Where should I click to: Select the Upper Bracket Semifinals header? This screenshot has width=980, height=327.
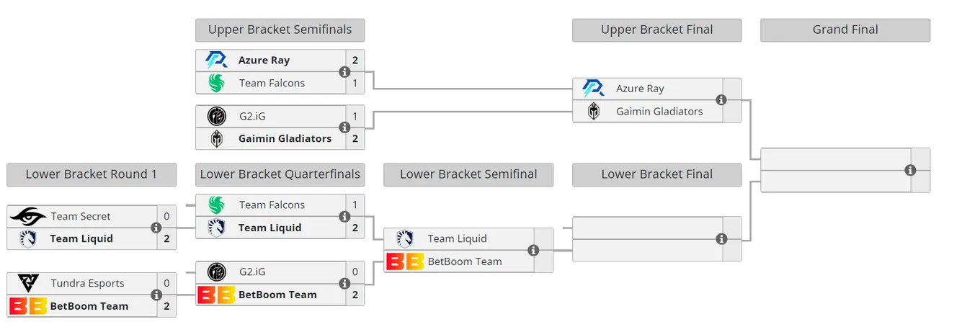(280, 30)
